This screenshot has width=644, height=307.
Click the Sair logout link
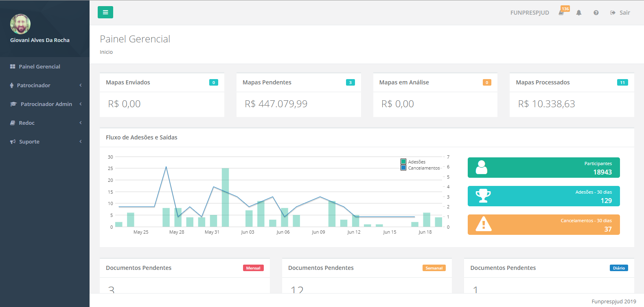620,13
